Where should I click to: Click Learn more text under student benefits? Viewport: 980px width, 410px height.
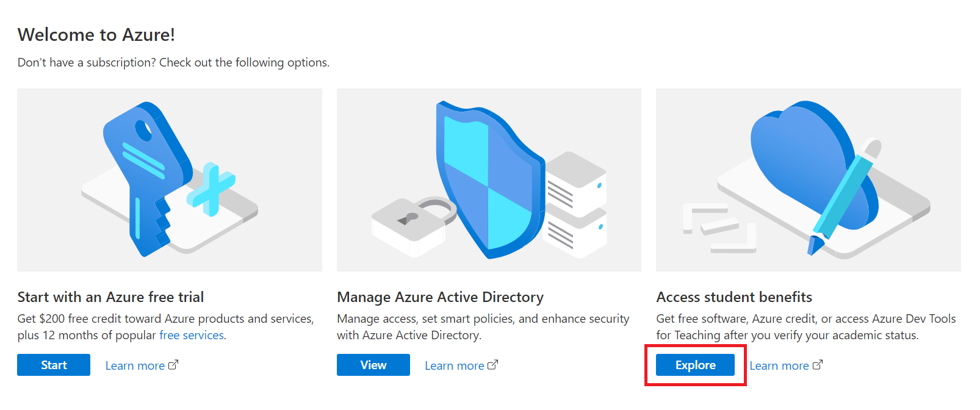pyautogui.click(x=779, y=365)
